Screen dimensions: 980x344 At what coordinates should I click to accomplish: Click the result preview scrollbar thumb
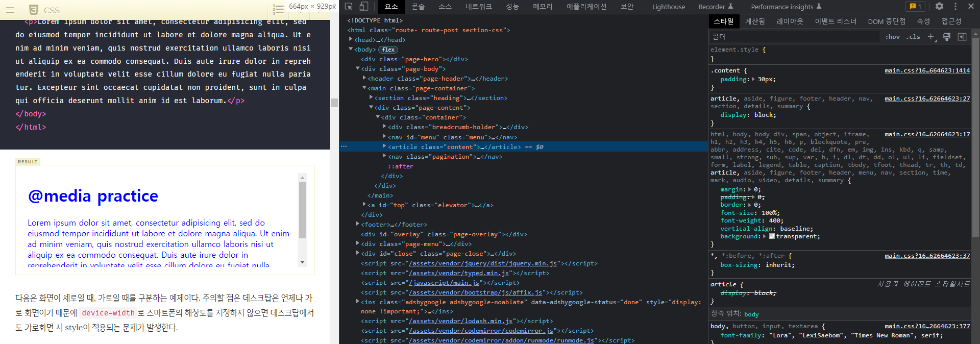click(x=302, y=210)
